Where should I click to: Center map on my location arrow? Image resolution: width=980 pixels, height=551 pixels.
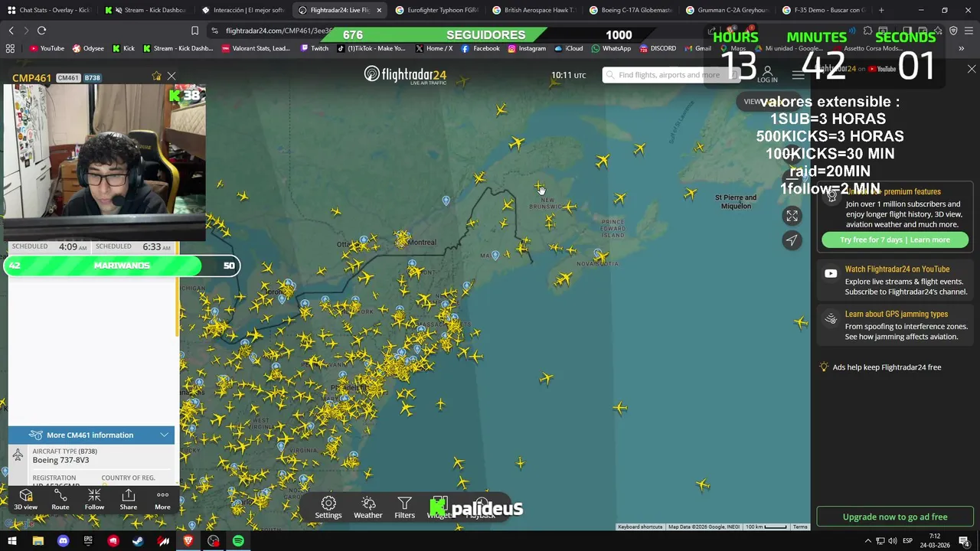pyautogui.click(x=792, y=240)
